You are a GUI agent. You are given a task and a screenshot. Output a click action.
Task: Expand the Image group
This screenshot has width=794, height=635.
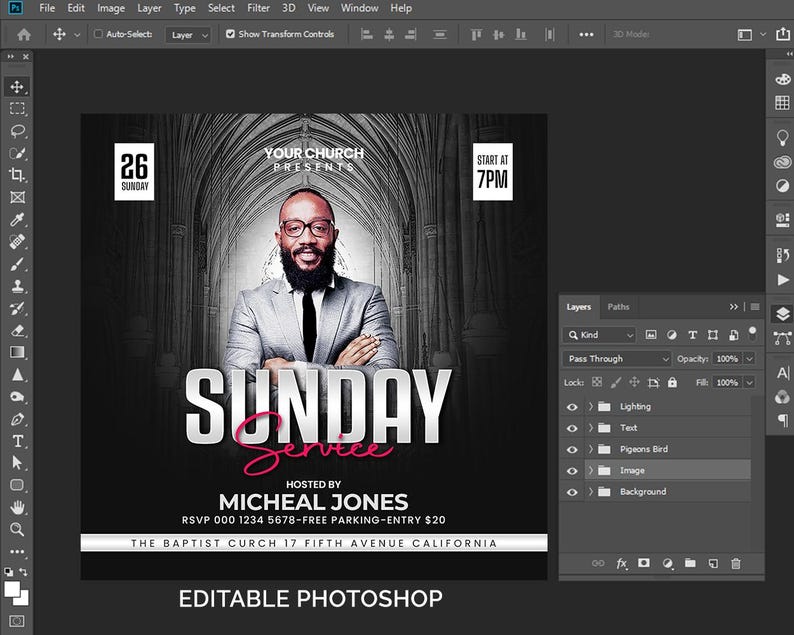(590, 470)
